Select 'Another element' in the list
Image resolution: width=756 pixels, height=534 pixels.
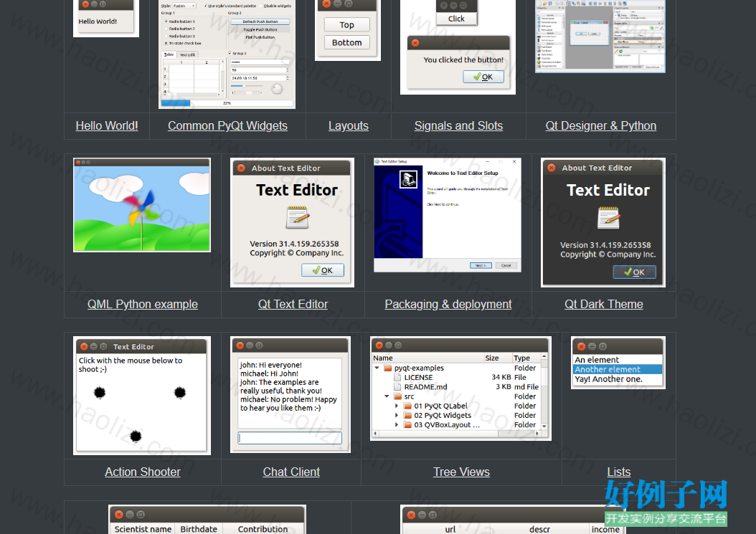618,369
